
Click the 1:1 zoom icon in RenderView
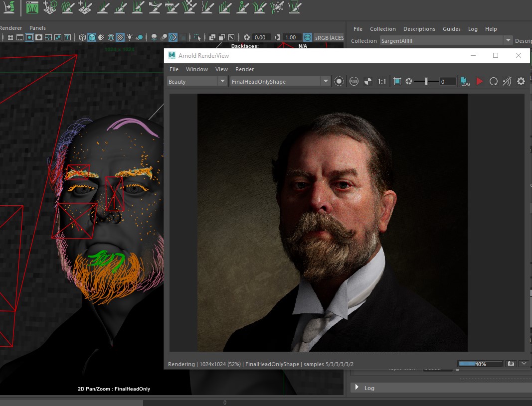(x=382, y=81)
